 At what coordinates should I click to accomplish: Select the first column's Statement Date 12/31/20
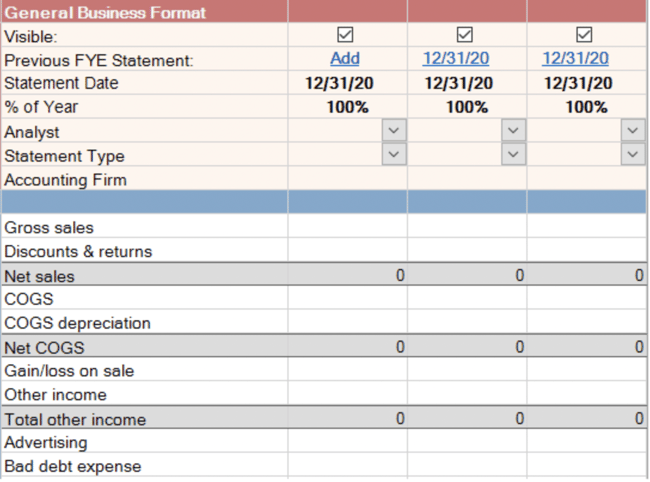click(x=339, y=83)
